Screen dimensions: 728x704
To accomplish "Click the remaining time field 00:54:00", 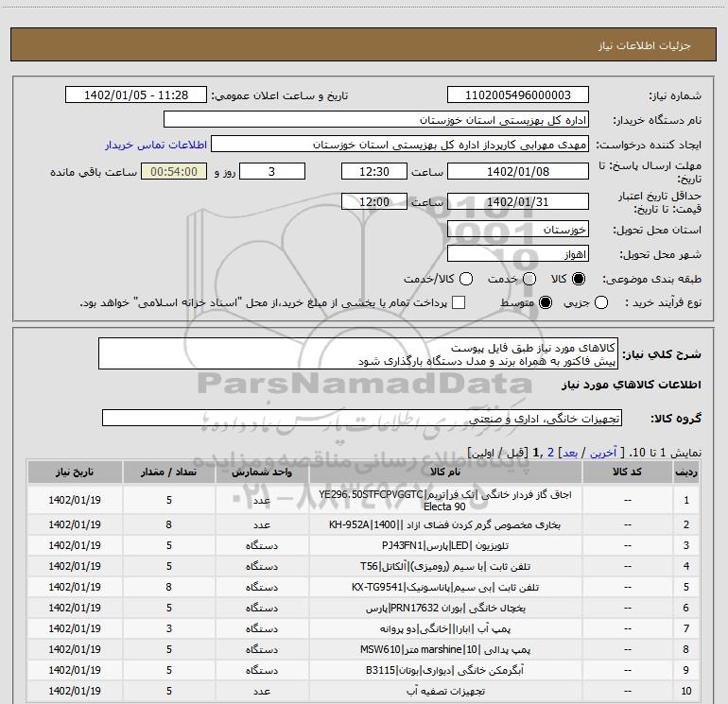I will pyautogui.click(x=174, y=171).
